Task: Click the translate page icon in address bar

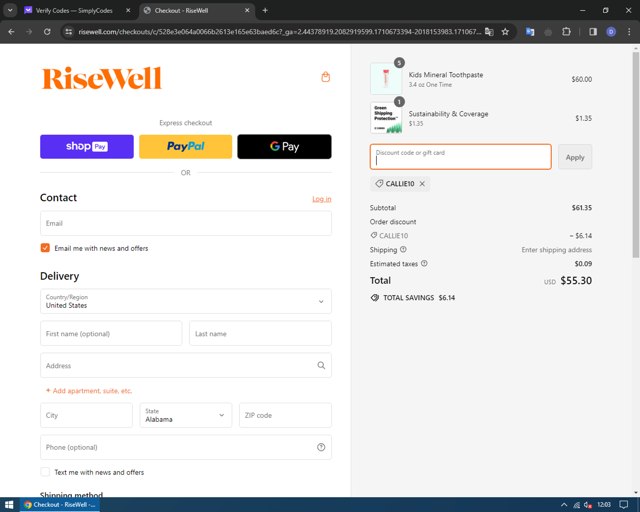Action: pyautogui.click(x=489, y=31)
